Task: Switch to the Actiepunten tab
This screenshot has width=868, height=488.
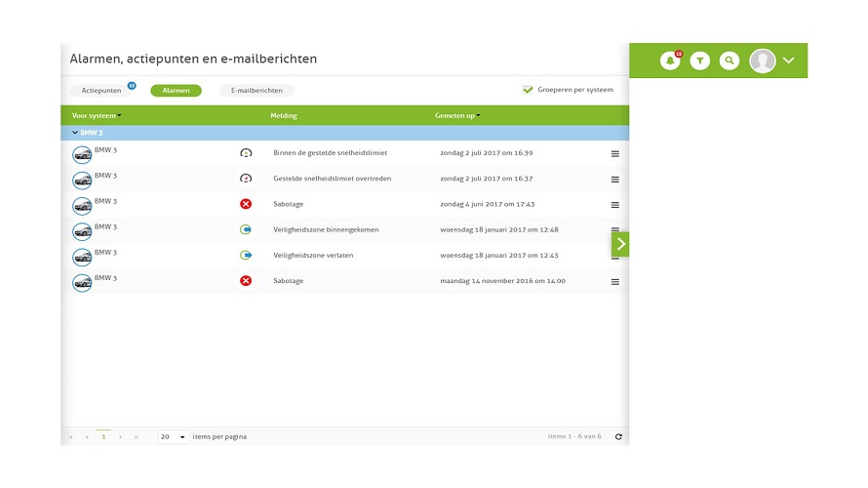Action: (x=101, y=91)
